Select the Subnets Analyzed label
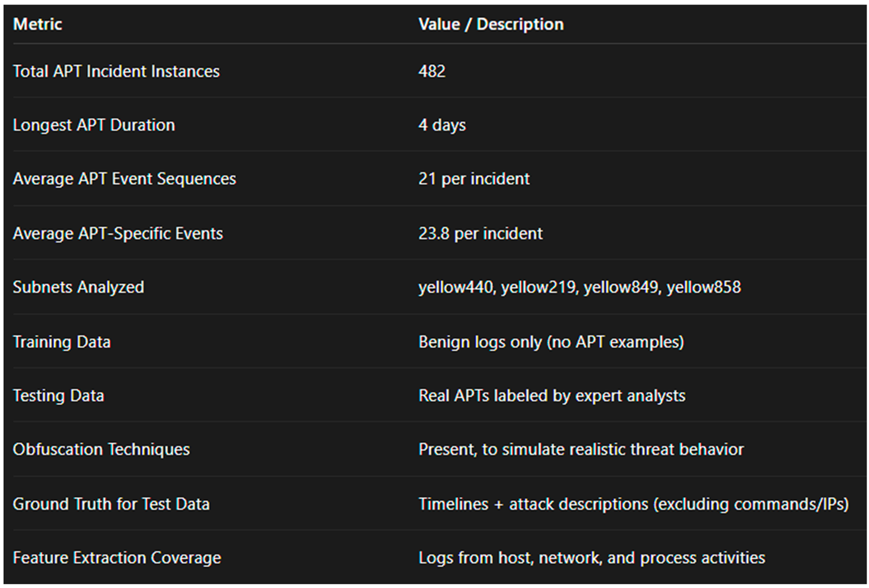The image size is (869, 588). click(x=78, y=287)
